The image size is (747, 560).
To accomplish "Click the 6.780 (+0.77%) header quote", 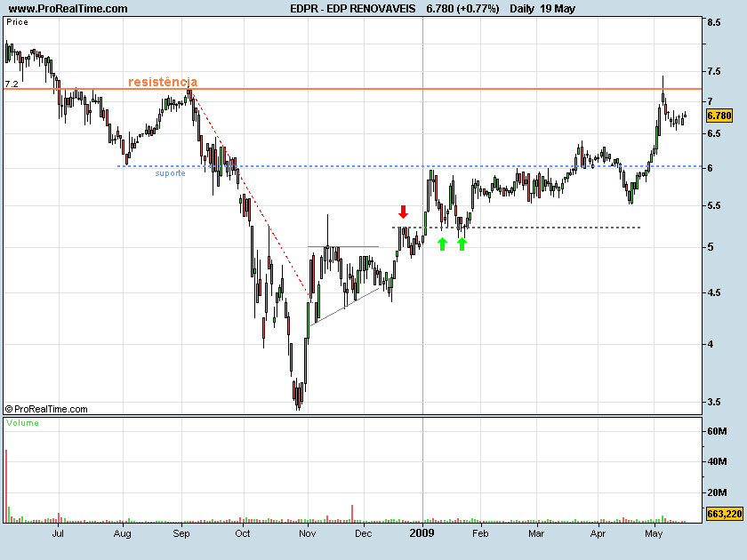I will [x=462, y=9].
